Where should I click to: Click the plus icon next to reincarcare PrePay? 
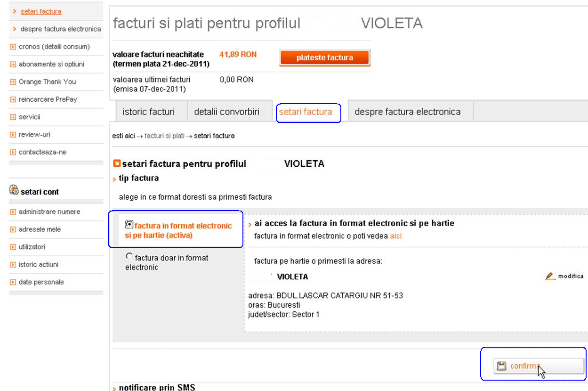(13, 99)
